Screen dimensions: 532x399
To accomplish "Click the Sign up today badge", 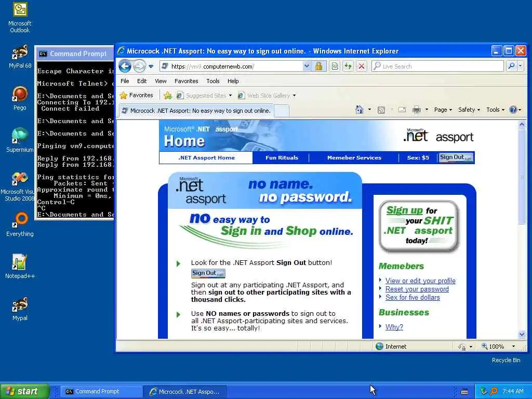I will (419, 226).
